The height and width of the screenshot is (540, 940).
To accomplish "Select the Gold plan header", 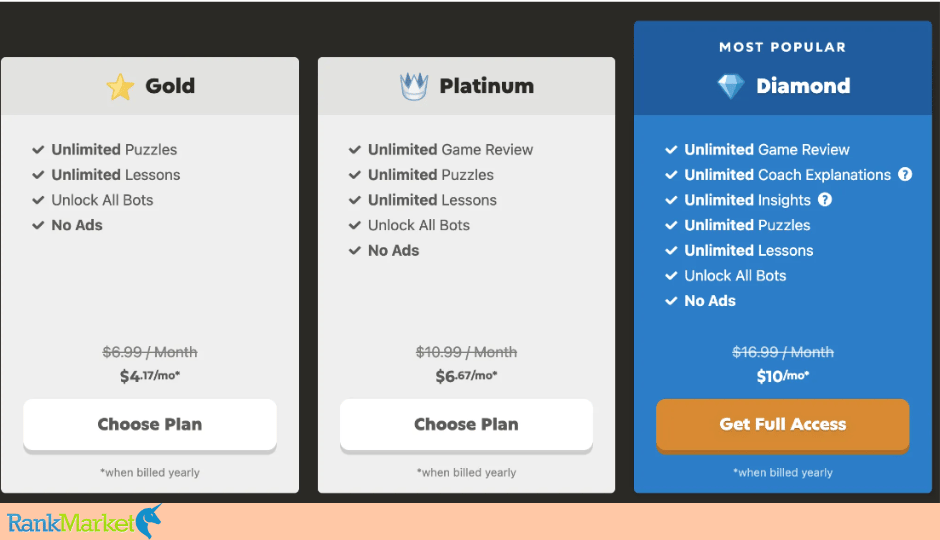I will click(x=150, y=86).
